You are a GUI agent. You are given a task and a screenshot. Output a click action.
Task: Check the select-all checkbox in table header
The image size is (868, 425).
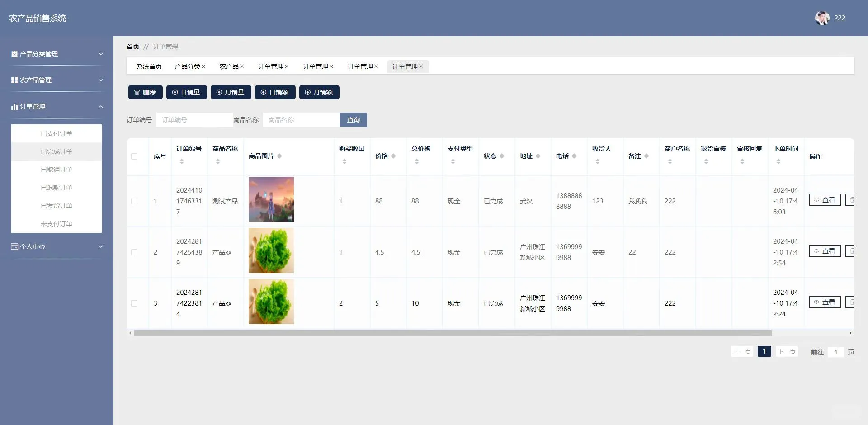click(134, 156)
